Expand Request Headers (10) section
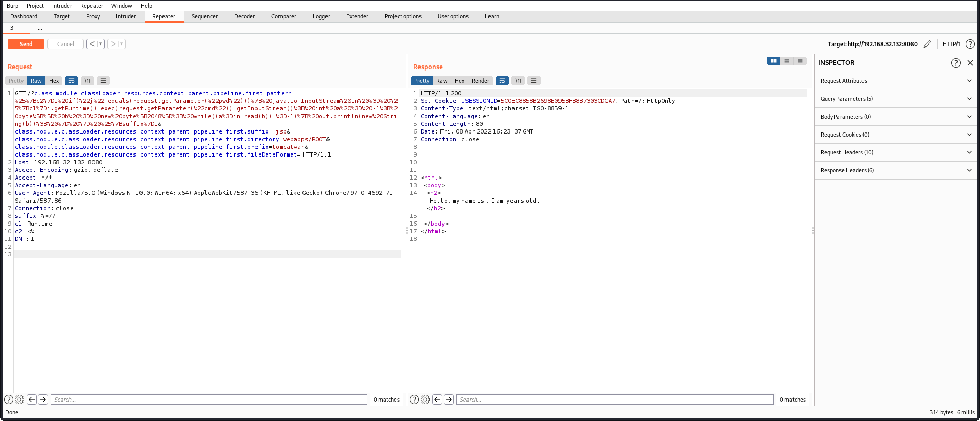This screenshot has height=421, width=980. coord(896,152)
